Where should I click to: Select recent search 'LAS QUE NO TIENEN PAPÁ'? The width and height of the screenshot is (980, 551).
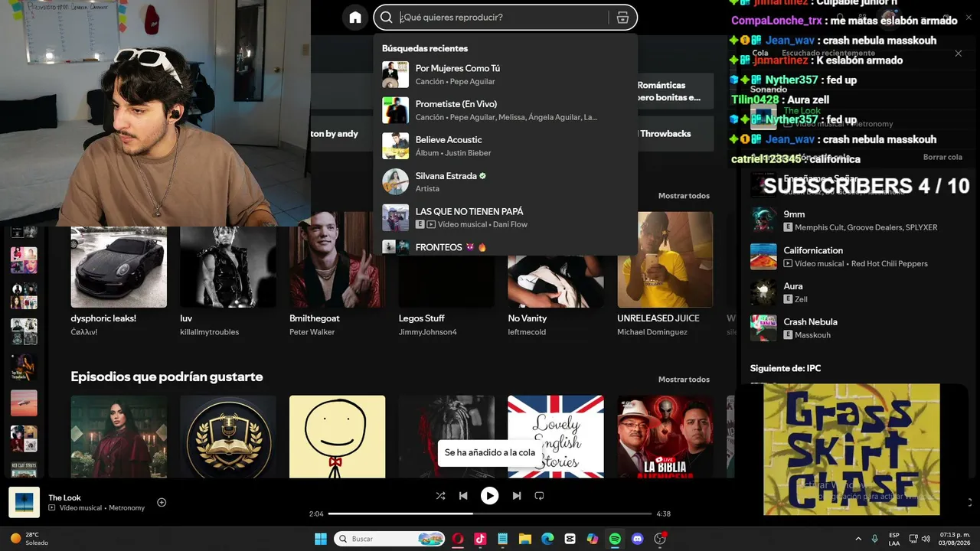click(505, 217)
